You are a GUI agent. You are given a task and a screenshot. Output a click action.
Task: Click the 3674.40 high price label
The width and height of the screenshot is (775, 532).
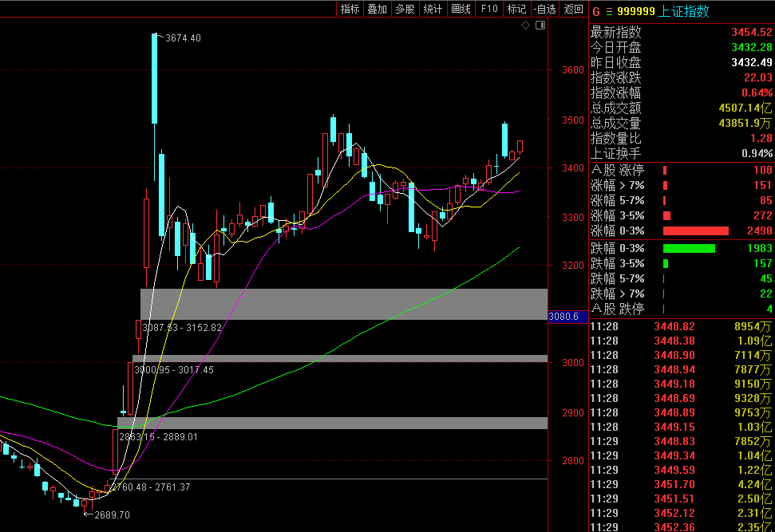[183, 38]
